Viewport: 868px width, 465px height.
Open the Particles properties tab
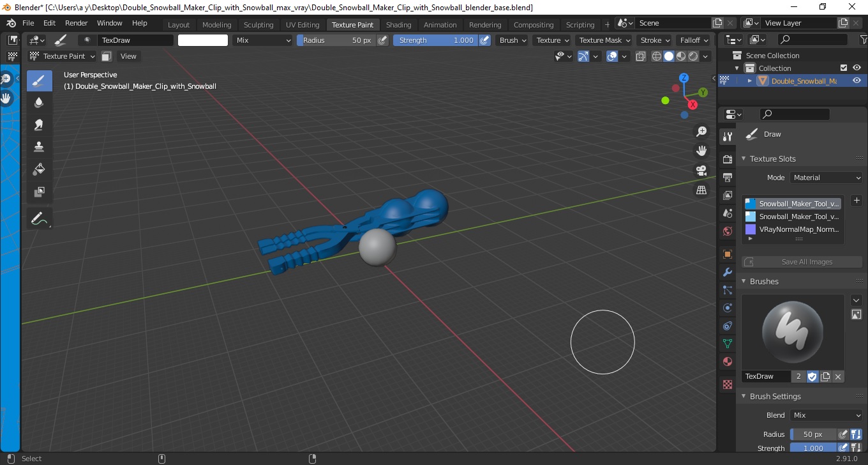(727, 290)
